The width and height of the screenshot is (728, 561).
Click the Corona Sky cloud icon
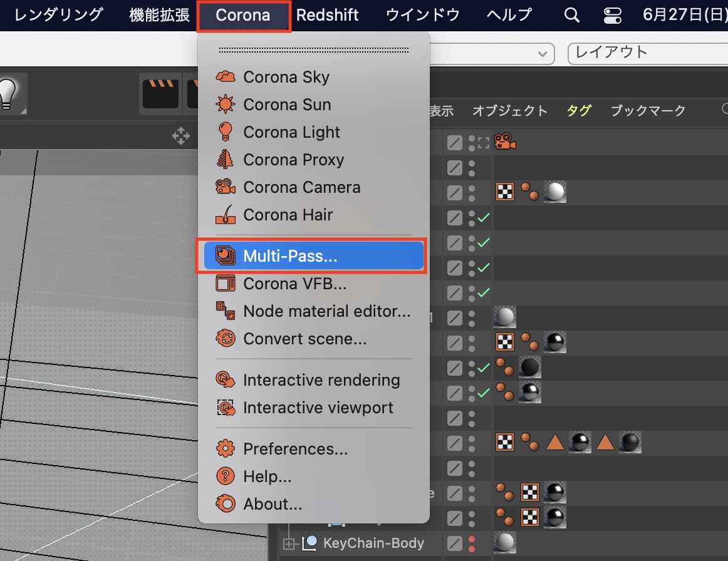(x=225, y=77)
